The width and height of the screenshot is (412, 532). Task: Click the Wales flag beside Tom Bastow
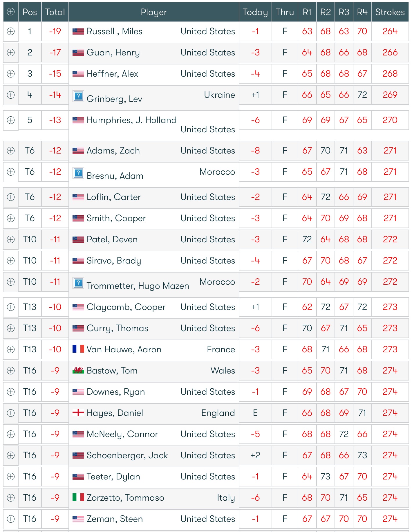(78, 370)
